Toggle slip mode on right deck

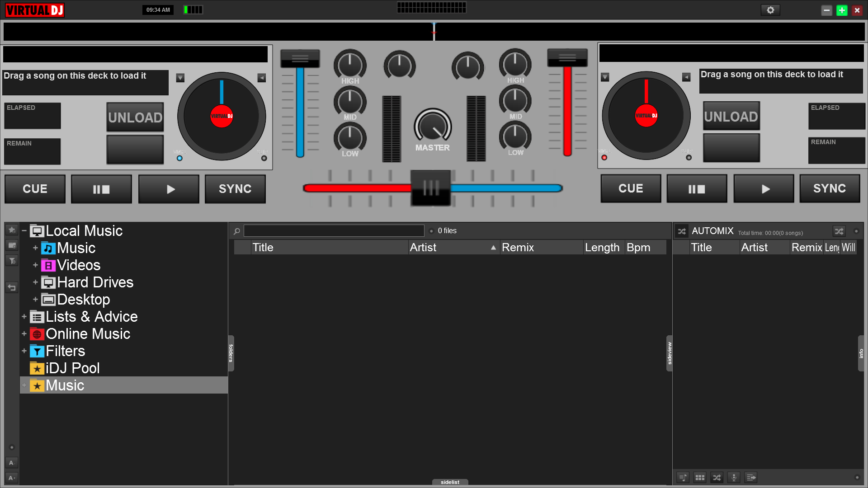689,158
